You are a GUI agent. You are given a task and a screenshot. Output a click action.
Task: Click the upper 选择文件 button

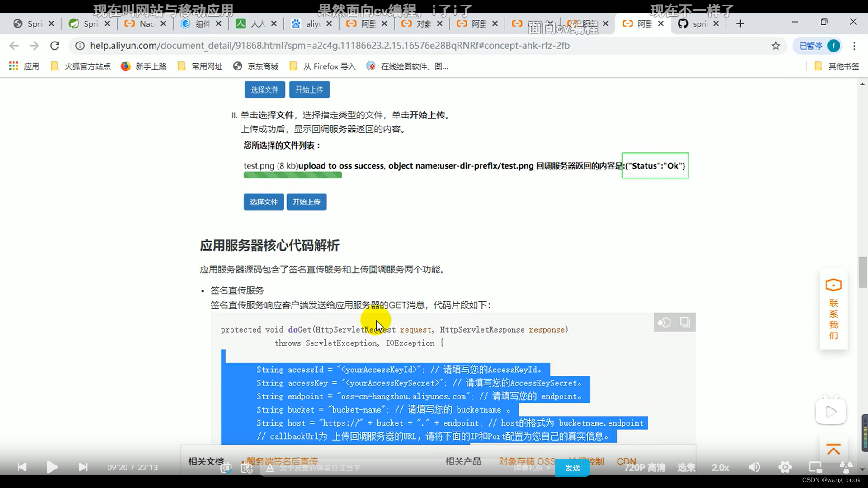(x=265, y=89)
